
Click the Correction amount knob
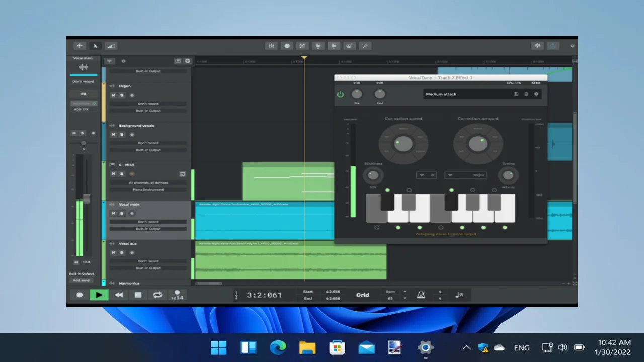(x=477, y=144)
